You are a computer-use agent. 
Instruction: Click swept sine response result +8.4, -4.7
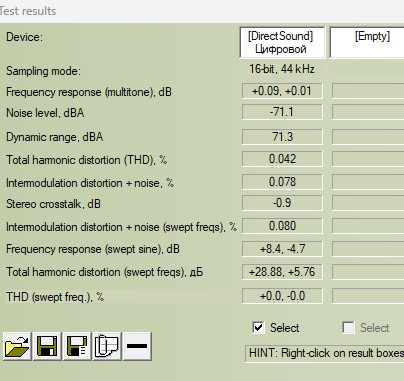pyautogui.click(x=282, y=249)
